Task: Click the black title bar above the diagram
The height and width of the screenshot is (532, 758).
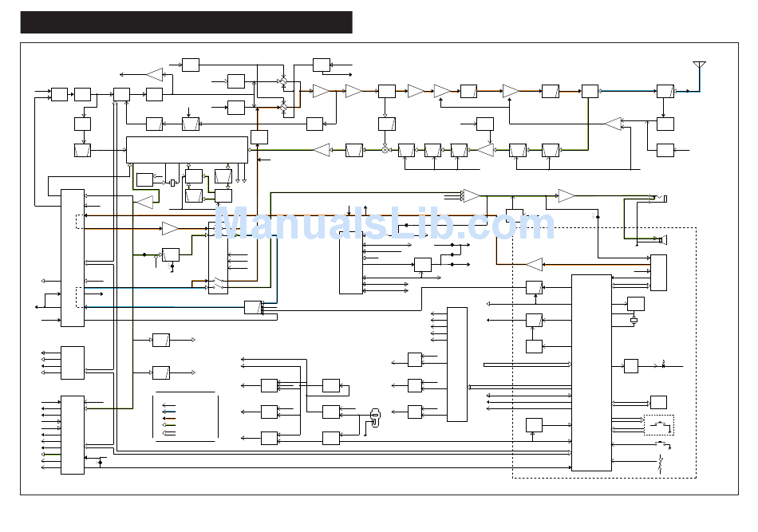Action: tap(186, 22)
